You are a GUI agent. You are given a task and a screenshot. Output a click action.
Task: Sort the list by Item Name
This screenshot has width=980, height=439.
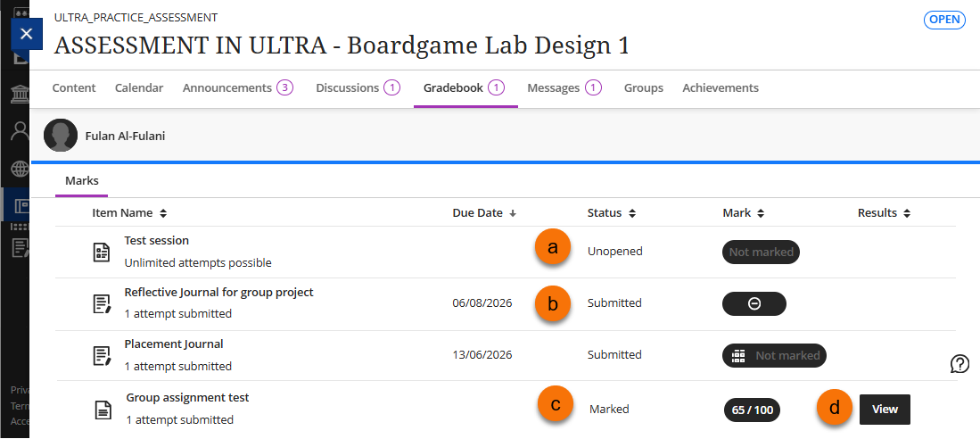pyautogui.click(x=129, y=213)
